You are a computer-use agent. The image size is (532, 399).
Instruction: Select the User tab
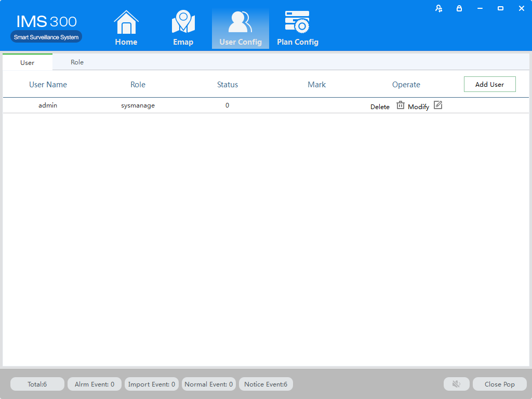click(28, 62)
